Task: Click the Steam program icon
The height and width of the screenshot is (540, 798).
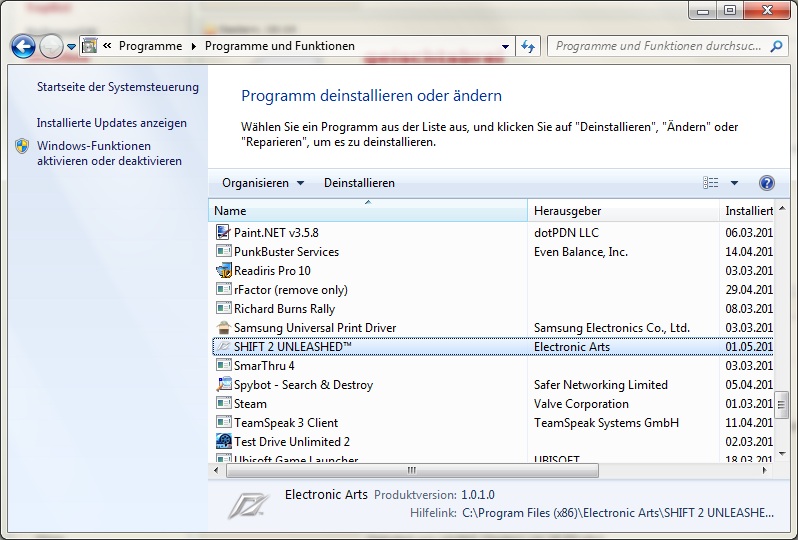Action: coord(223,404)
